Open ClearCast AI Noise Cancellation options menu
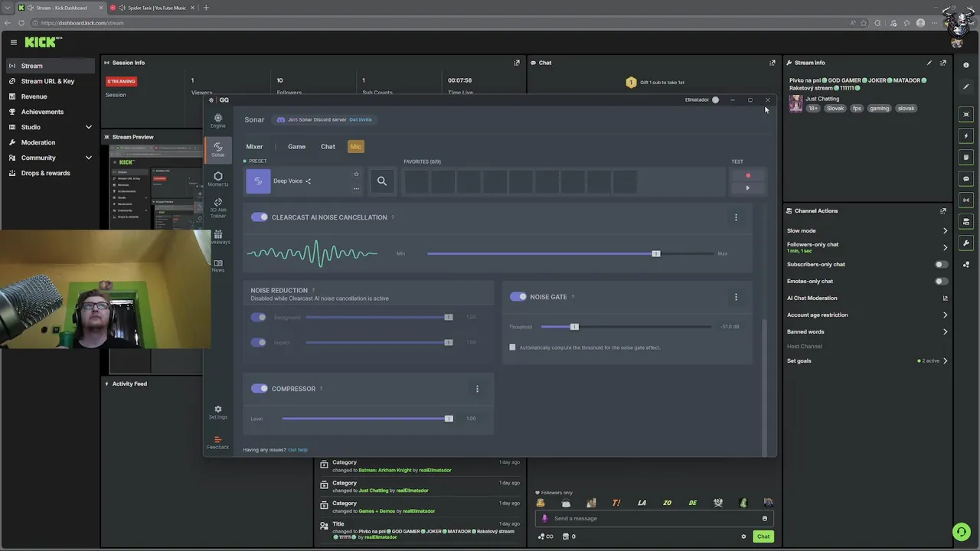980x551 pixels. click(736, 217)
